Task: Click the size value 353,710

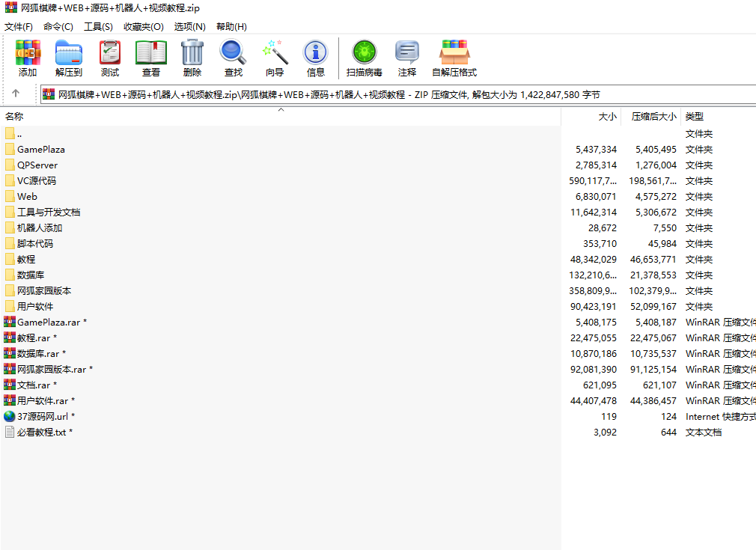Action: click(600, 243)
